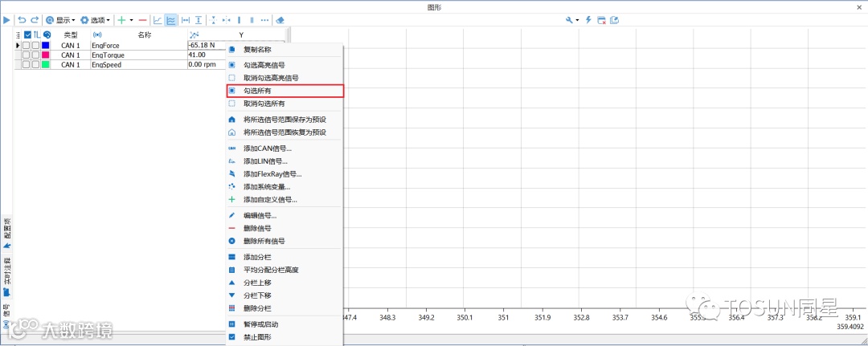This screenshot has height=346, width=868.
Task: Choose 编辑信号... menu item
Action: click(x=285, y=215)
